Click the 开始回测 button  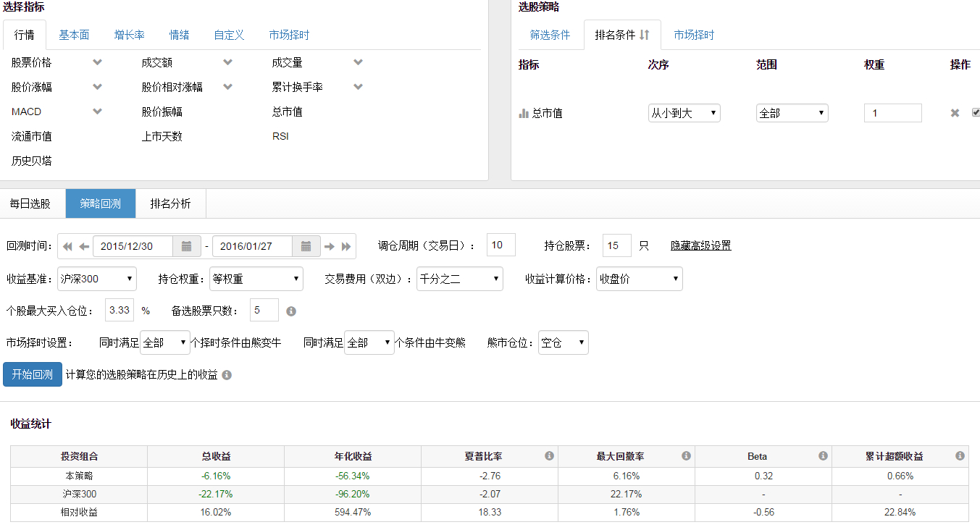33,374
